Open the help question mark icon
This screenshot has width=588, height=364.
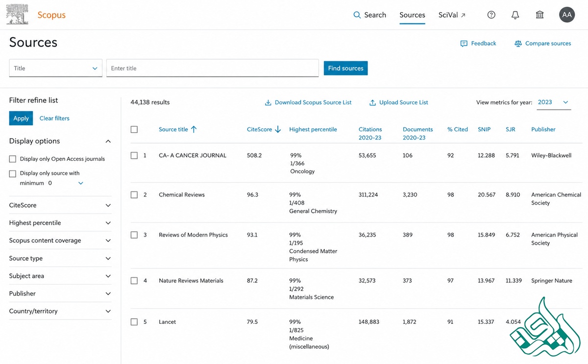click(x=491, y=15)
